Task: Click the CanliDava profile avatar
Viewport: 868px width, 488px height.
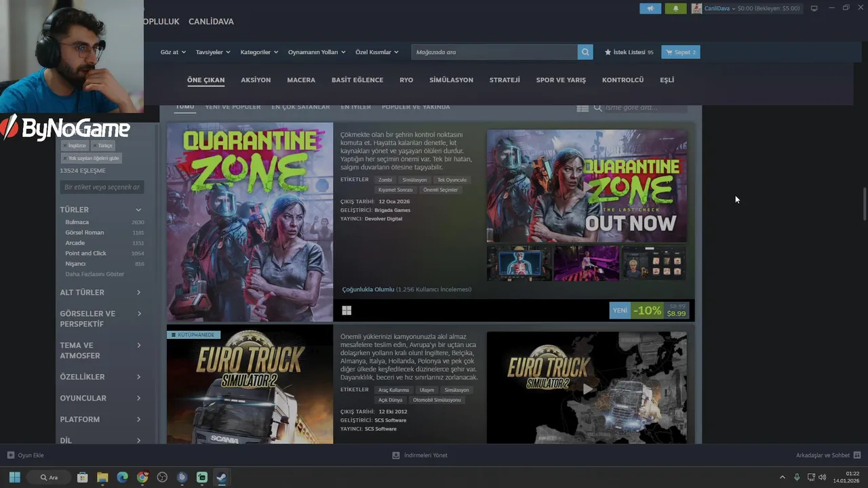Action: [x=696, y=8]
